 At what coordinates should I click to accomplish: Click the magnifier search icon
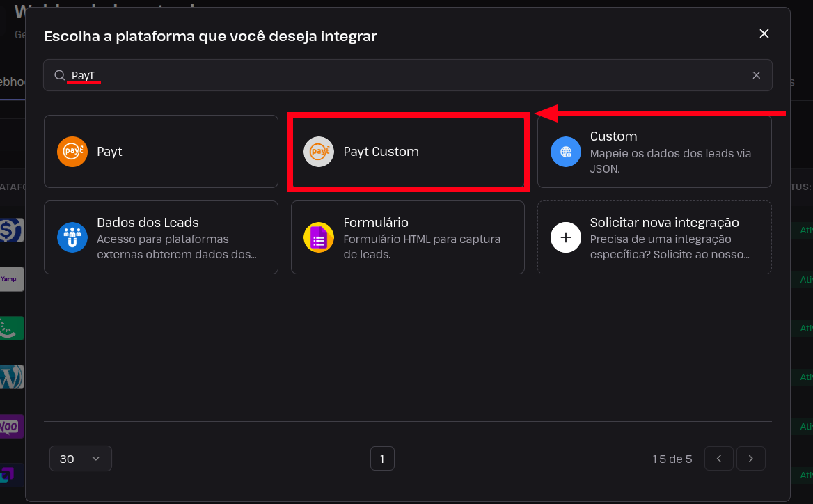coord(60,75)
